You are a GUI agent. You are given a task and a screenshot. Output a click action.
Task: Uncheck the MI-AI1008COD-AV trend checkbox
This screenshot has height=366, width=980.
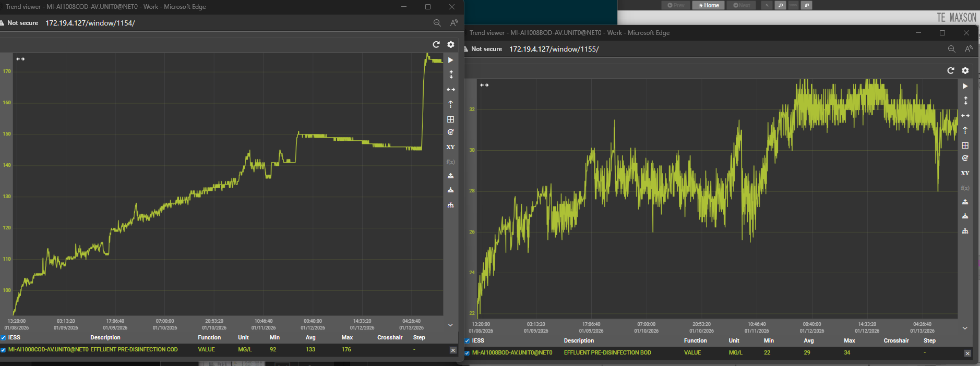4,350
